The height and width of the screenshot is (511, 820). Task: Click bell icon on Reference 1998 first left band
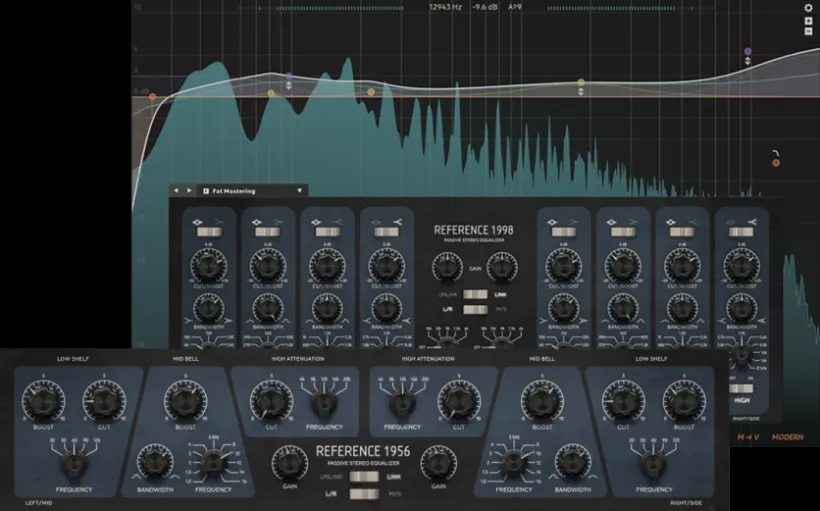[197, 222]
